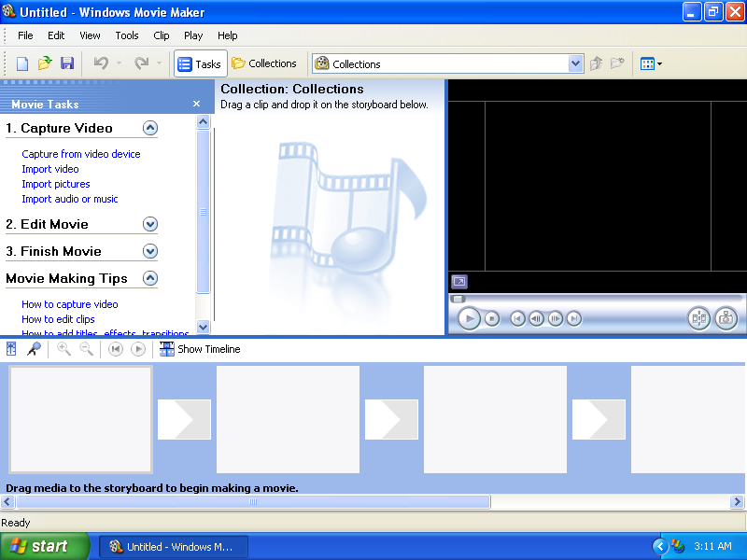
Task: Stop the preview playback
Action: (x=492, y=318)
